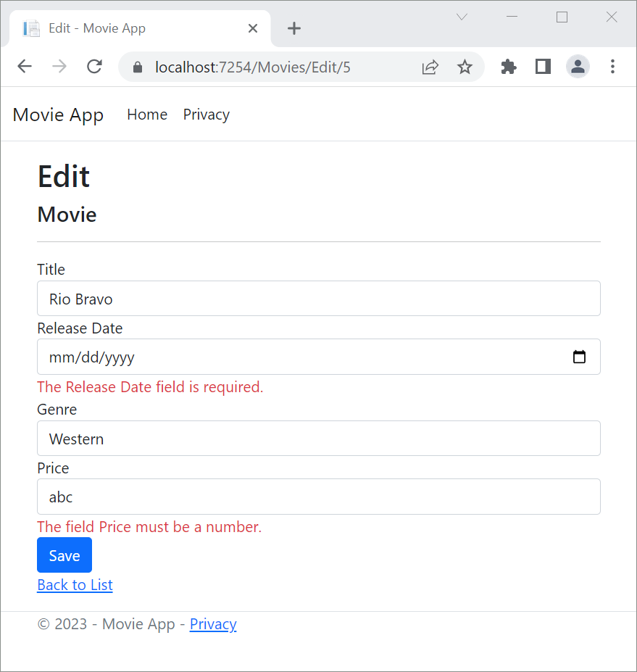Click the side panel icon near profile
The image size is (637, 672).
tap(543, 66)
